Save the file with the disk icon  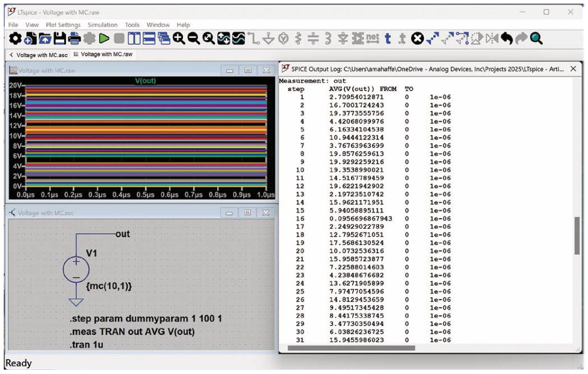(x=59, y=39)
